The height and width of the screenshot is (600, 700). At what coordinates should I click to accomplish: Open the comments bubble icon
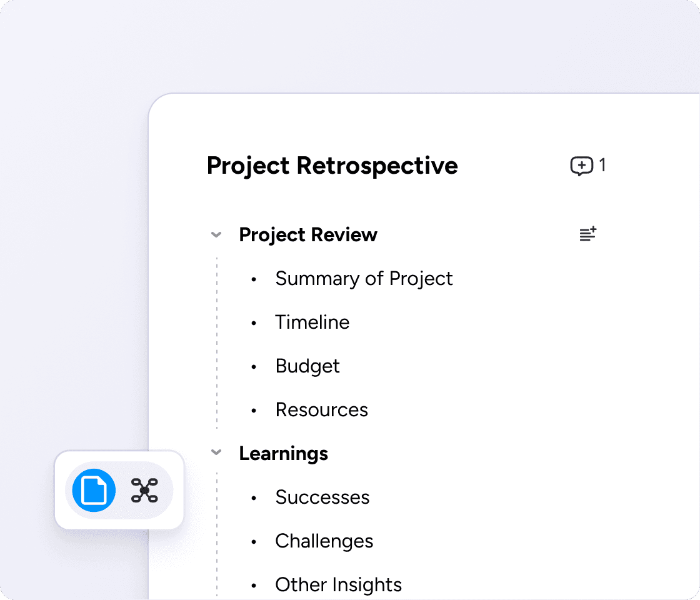tap(581, 166)
